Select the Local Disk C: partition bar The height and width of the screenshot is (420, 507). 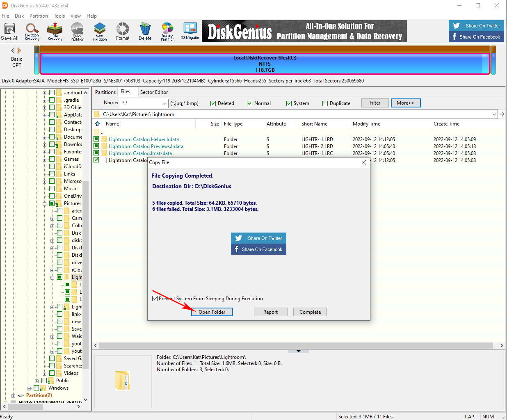[265, 64]
